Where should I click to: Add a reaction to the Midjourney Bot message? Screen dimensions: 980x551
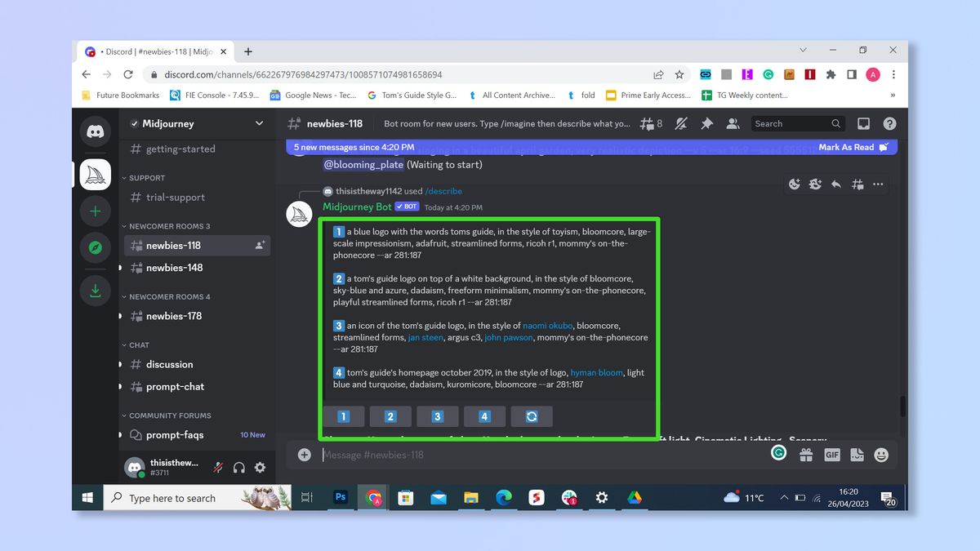coord(794,184)
